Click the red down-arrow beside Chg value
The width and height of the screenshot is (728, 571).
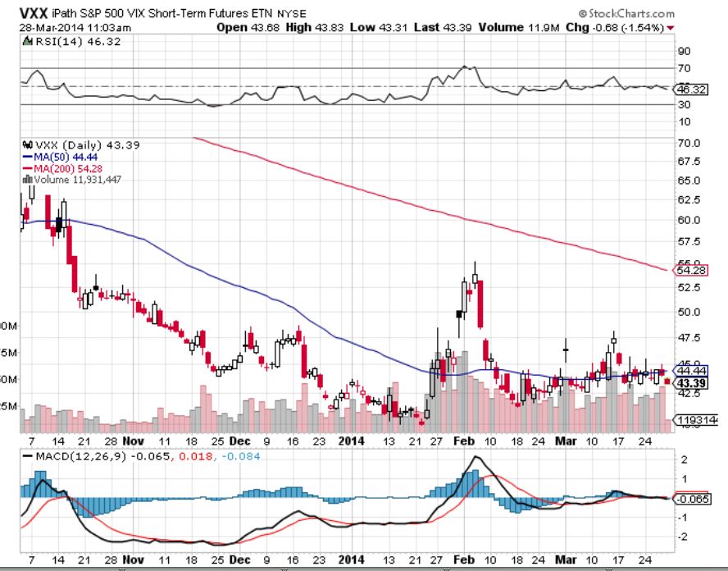(x=671, y=28)
